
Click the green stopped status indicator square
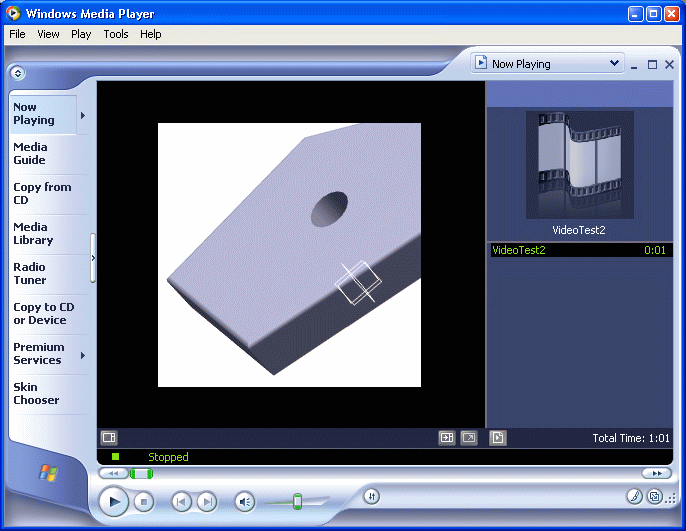click(x=116, y=457)
